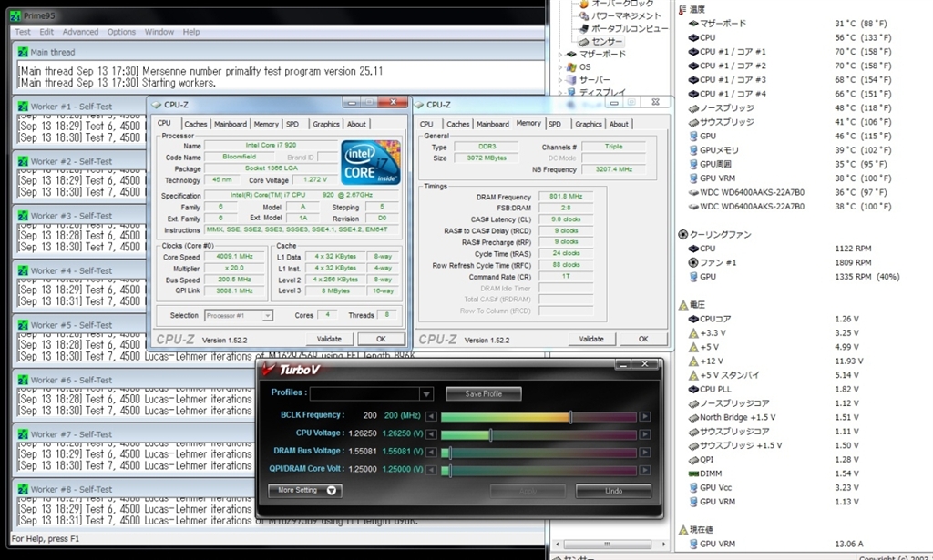
Task: Click the 温度 thermometer icon
Action: pyautogui.click(x=683, y=9)
